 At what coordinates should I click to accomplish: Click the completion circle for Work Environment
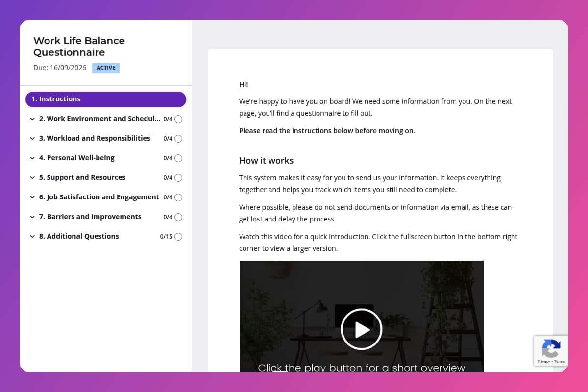pos(178,119)
